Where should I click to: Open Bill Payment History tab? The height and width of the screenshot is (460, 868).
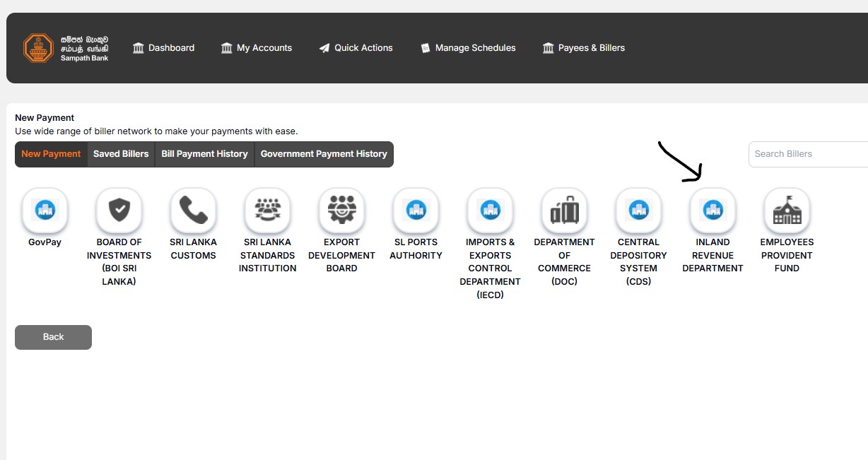tap(204, 154)
